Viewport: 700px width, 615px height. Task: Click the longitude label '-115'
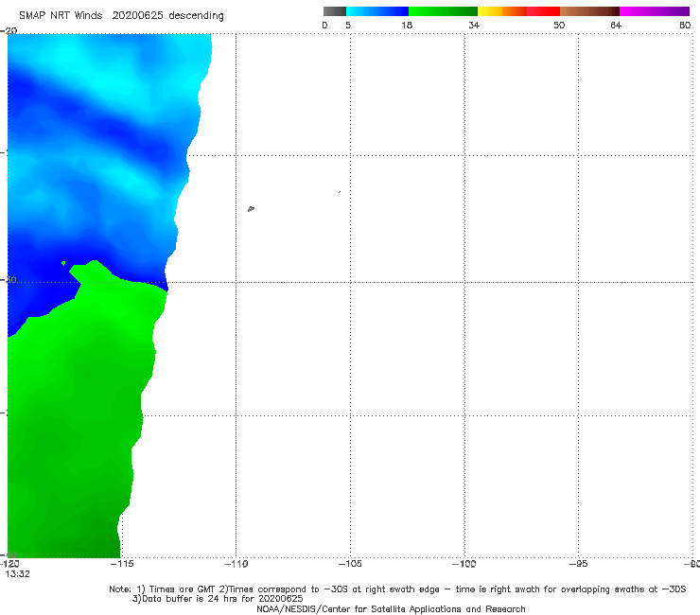pyautogui.click(x=121, y=564)
